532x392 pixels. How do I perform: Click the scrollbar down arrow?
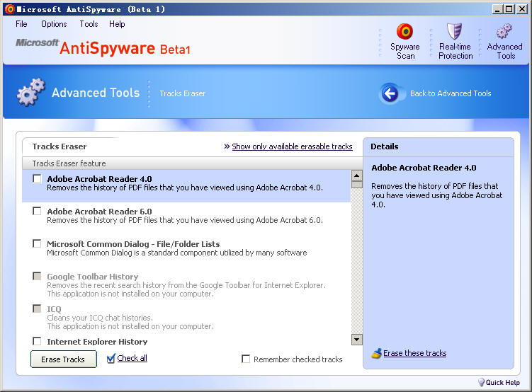[x=356, y=340]
